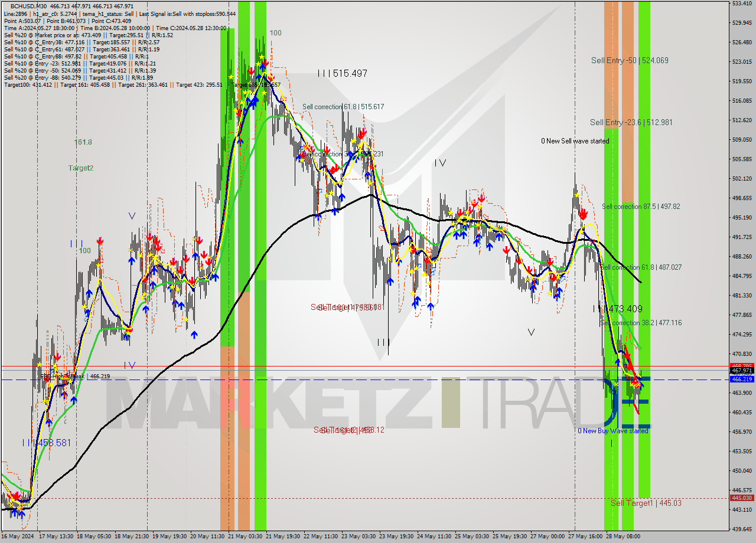Click the green 'Target2' label

pos(80,168)
